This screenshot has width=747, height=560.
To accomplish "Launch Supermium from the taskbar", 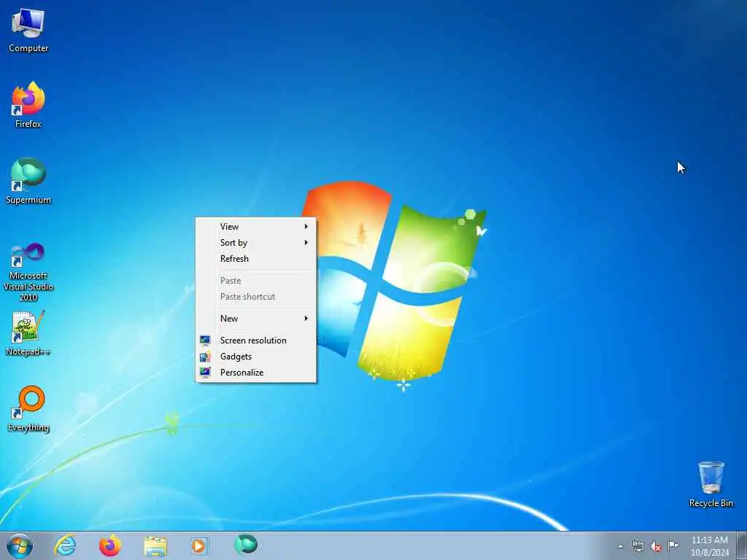I will pos(245,545).
